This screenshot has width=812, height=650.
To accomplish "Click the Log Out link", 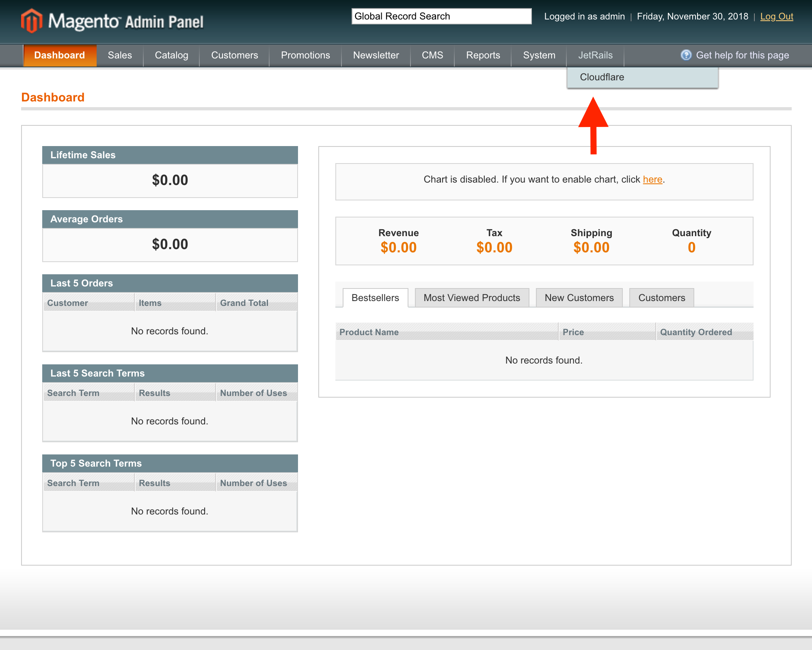I will (x=776, y=16).
